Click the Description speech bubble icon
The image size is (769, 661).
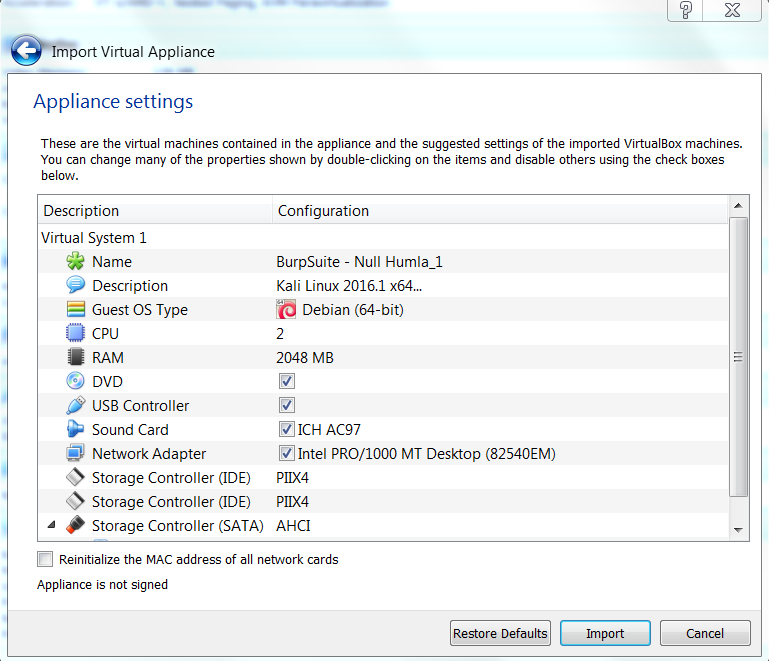pyautogui.click(x=75, y=285)
